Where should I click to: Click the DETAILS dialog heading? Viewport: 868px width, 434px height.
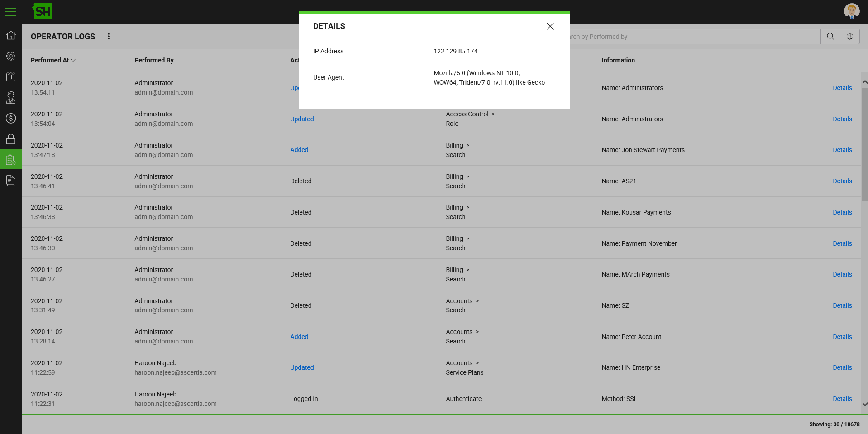(x=329, y=26)
